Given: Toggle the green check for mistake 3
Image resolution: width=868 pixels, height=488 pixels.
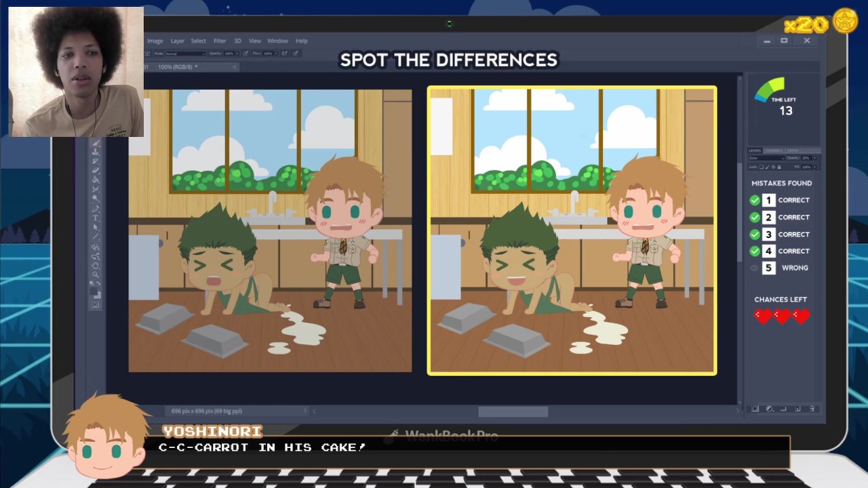Looking at the screenshot, I should pos(755,234).
